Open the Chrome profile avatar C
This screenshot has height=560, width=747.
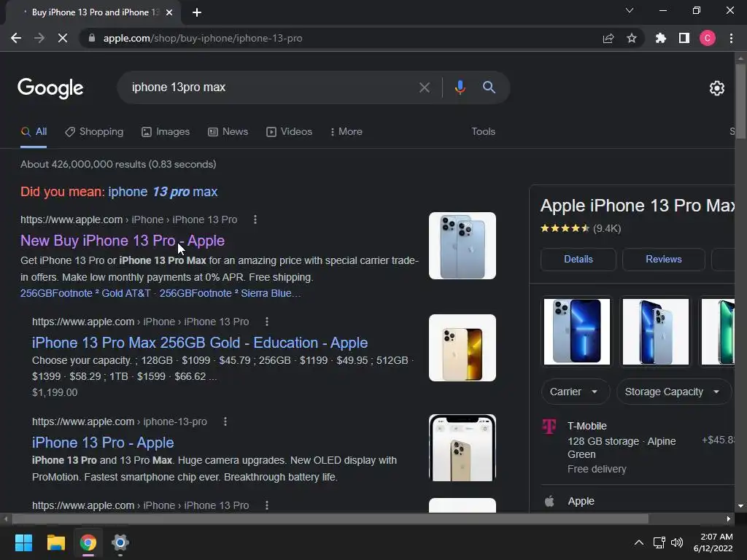(x=708, y=38)
